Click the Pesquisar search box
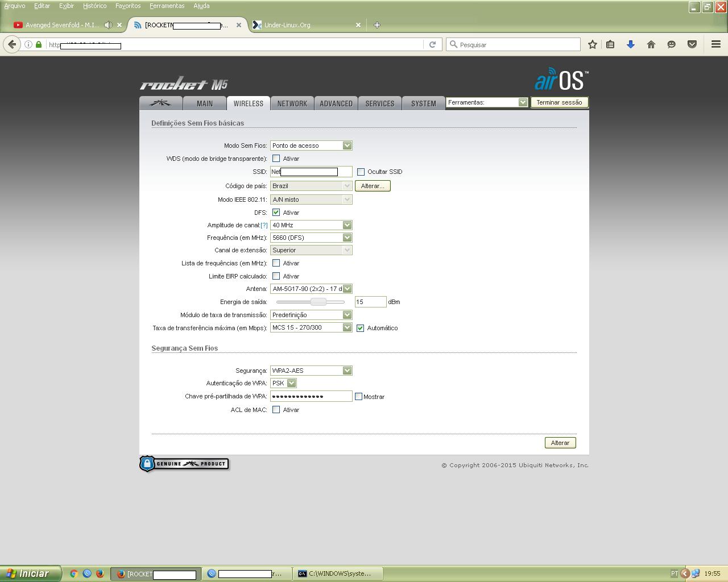 click(x=513, y=44)
